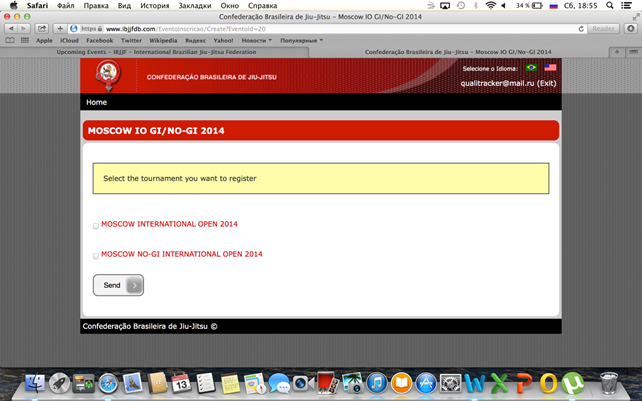Open Launchpad rocket in the dock
The height and width of the screenshot is (401, 642).
point(59,383)
